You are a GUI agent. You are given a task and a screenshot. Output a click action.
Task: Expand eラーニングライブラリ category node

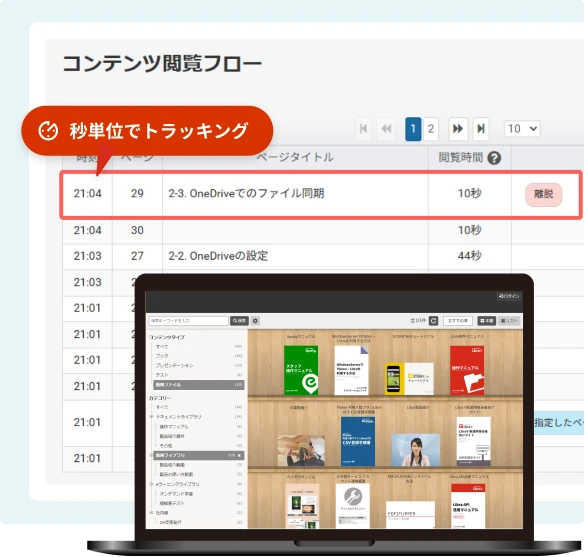(x=151, y=484)
